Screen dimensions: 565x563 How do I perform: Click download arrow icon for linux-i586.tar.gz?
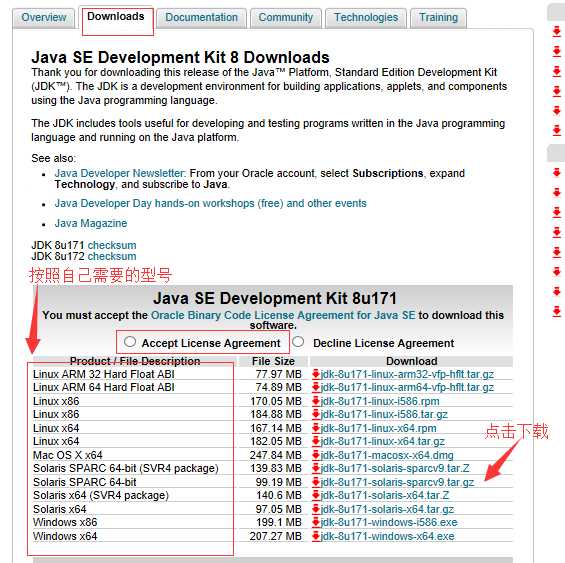click(316, 415)
